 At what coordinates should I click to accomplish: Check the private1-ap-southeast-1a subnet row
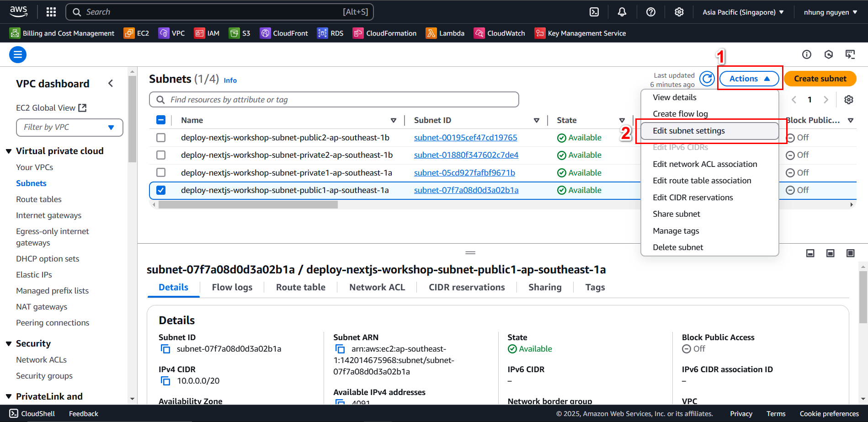point(161,172)
